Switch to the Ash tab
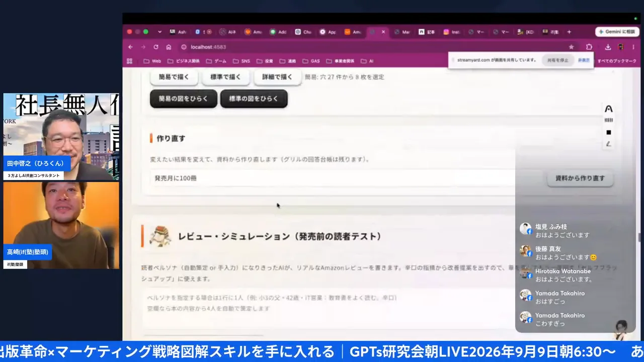The width and height of the screenshot is (644, 362). pos(178,32)
